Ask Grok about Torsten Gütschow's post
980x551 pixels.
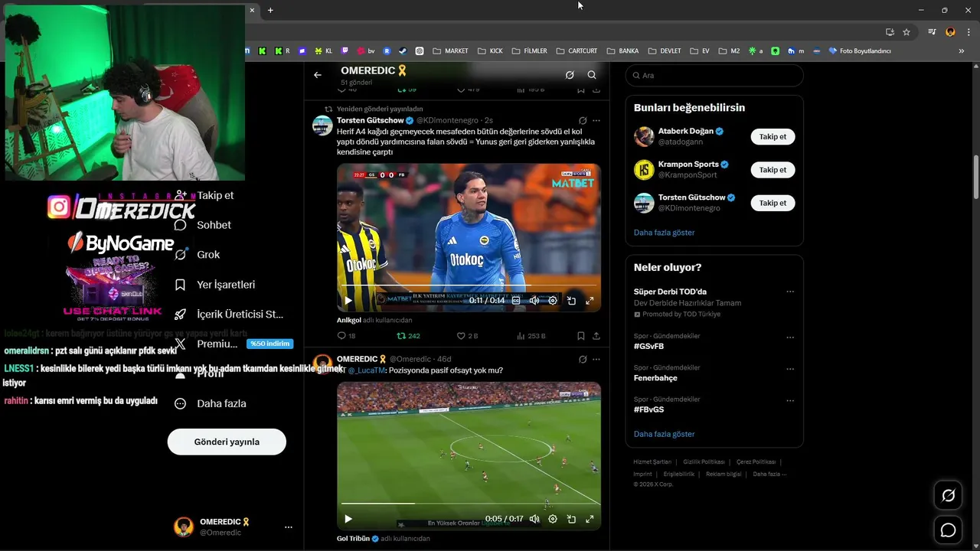click(583, 121)
